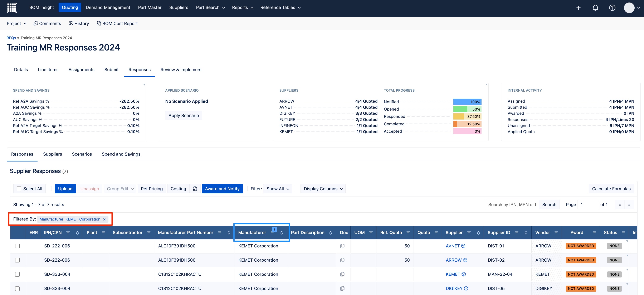This screenshot has height=295, width=644.
Task: Open the Spend and Savings sub-tab
Action: [x=121, y=154]
